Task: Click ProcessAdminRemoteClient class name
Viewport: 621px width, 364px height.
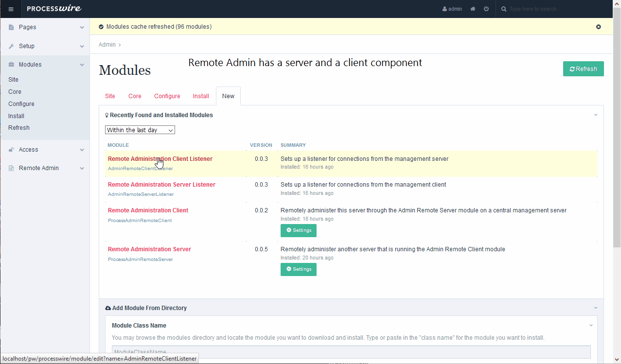Action: click(x=140, y=221)
